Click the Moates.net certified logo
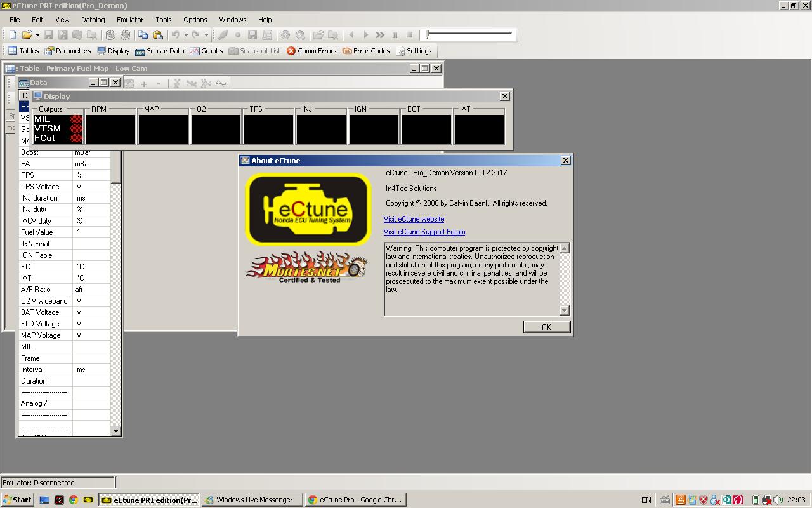 pyautogui.click(x=307, y=267)
